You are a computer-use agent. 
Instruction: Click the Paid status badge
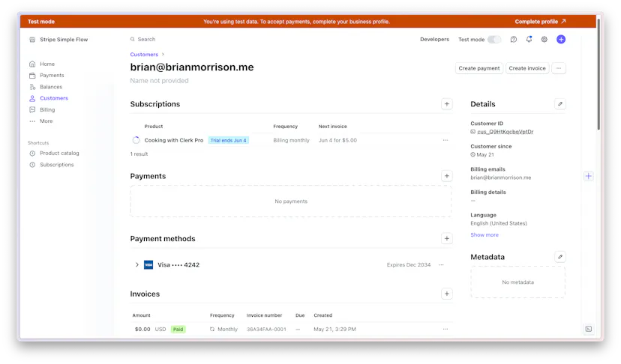pos(178,330)
